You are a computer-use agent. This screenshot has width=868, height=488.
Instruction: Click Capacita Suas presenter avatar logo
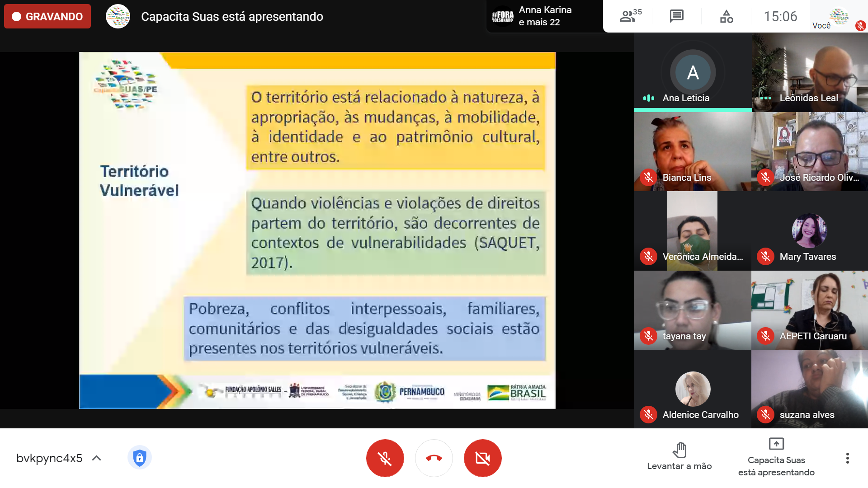118,17
